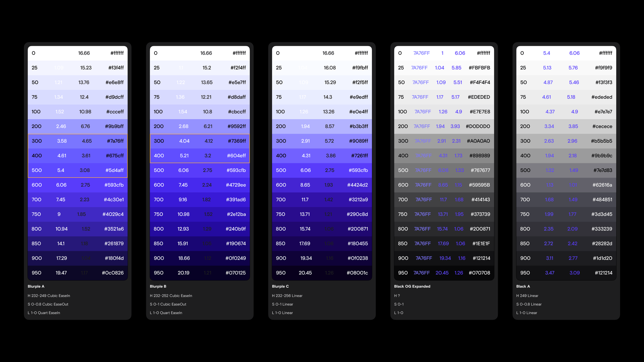The image size is (644, 362).
Task: Select the #08001c swatch in Blurple C
Action: pos(357,273)
